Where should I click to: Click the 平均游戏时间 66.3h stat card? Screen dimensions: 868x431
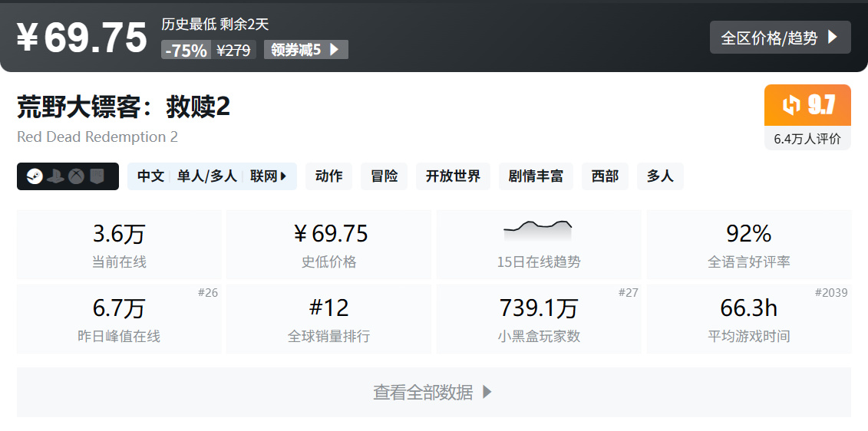tap(748, 319)
